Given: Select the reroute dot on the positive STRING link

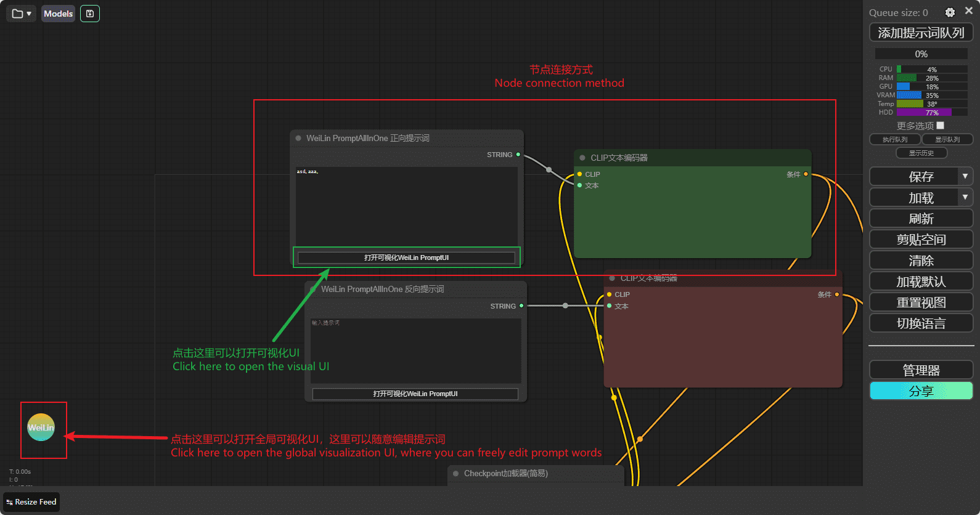Looking at the screenshot, I should coord(549,169).
